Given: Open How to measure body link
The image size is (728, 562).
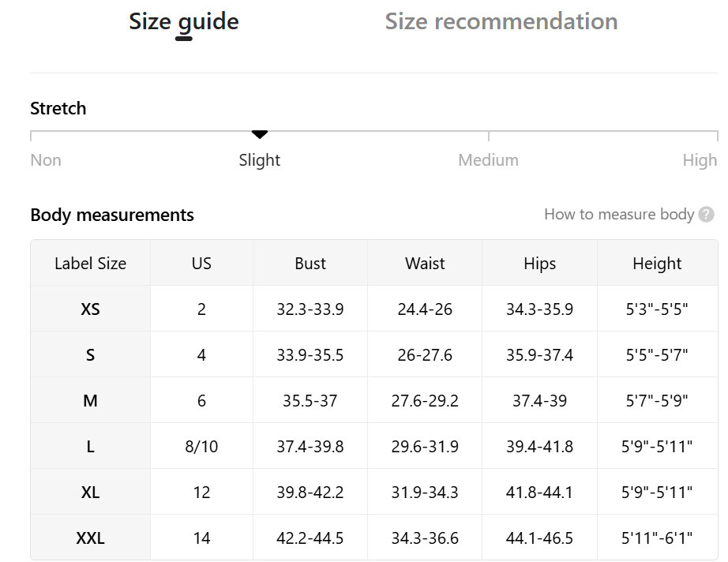Looking at the screenshot, I should 618,215.
